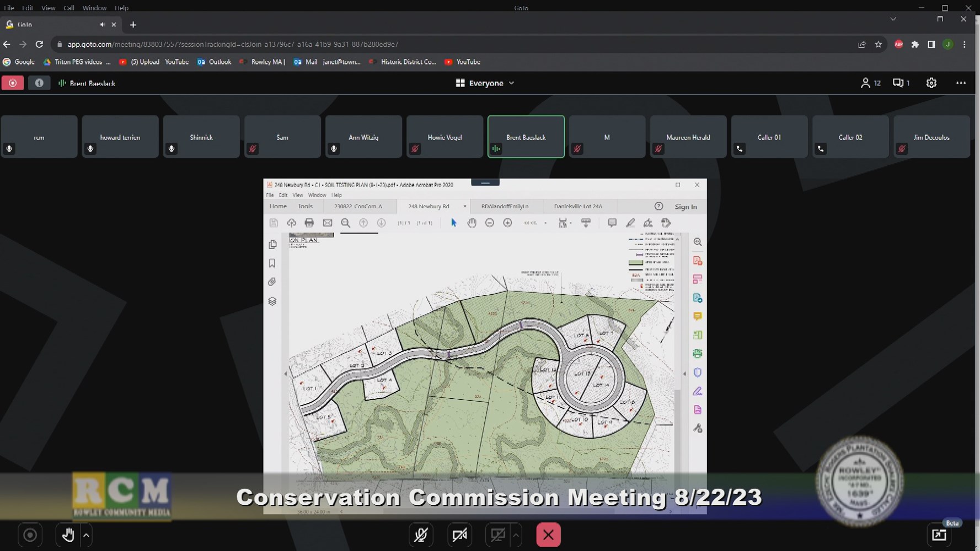Click Maureen Herald's muted microphone indicator
Viewport: 980px width, 551px height.
coord(658,149)
